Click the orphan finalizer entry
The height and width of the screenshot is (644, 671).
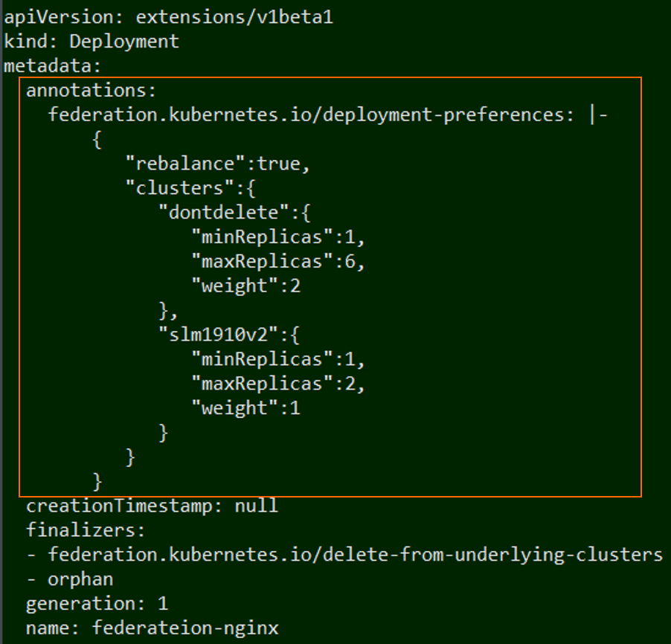pyautogui.click(x=80, y=579)
